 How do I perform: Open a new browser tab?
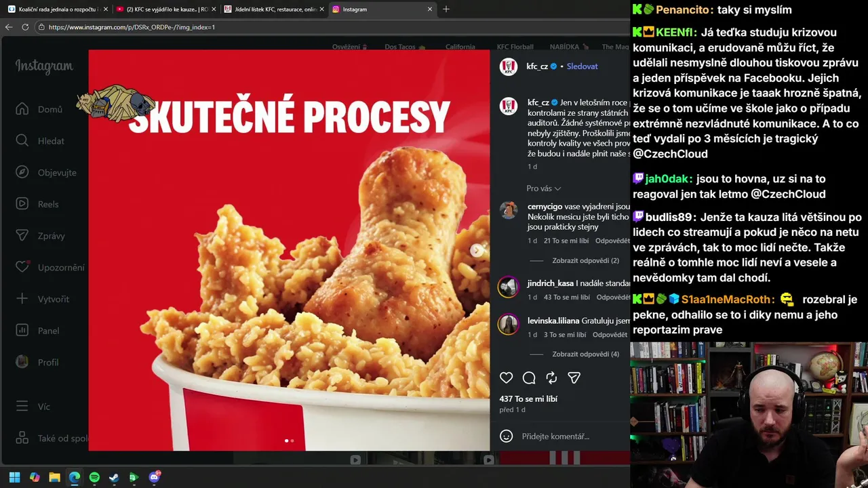(446, 9)
